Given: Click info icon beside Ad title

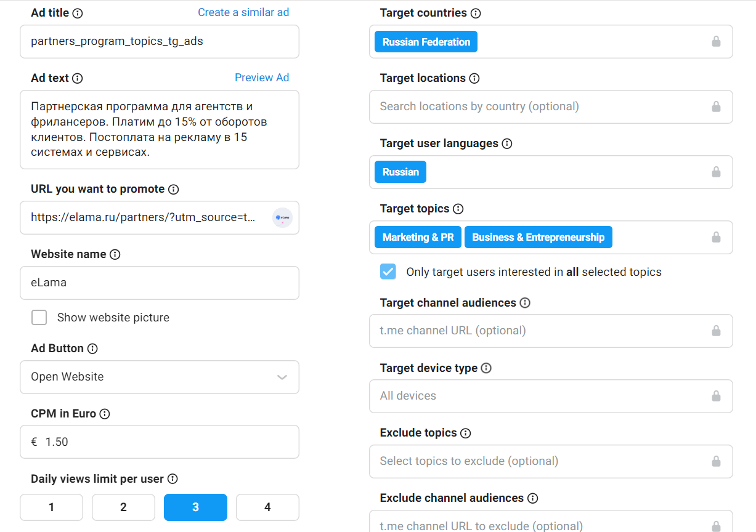Looking at the screenshot, I should coord(78,13).
